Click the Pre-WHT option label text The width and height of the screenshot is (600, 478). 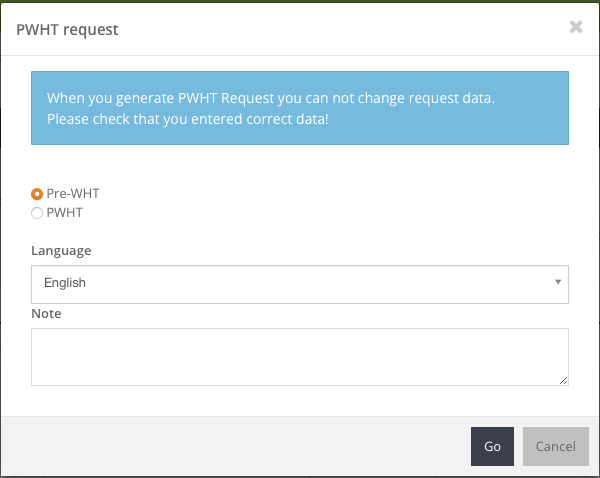coord(73,194)
